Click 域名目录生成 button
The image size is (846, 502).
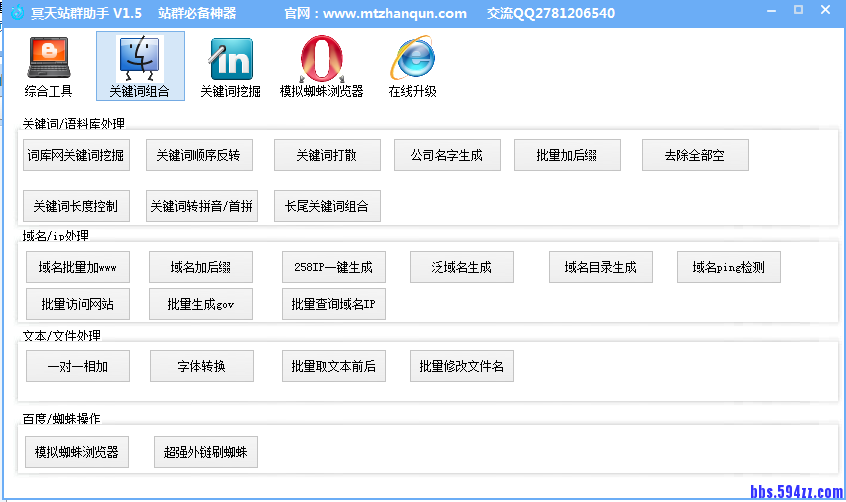click(x=601, y=267)
